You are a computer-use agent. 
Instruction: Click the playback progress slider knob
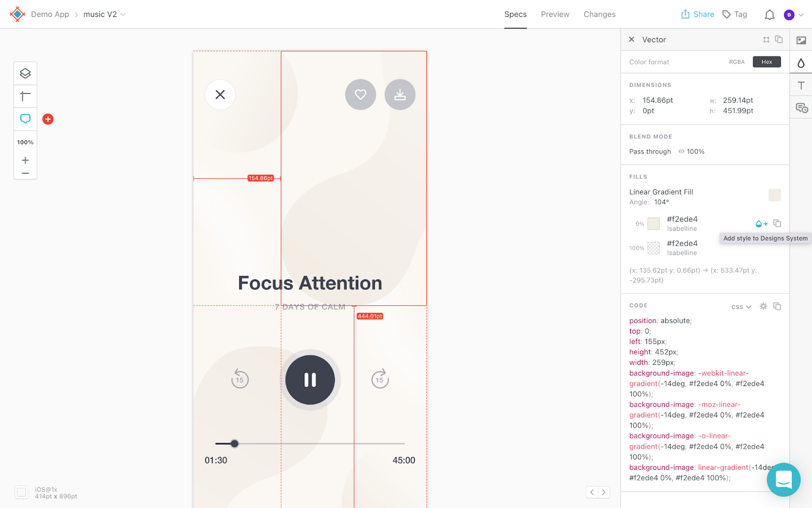coord(234,443)
